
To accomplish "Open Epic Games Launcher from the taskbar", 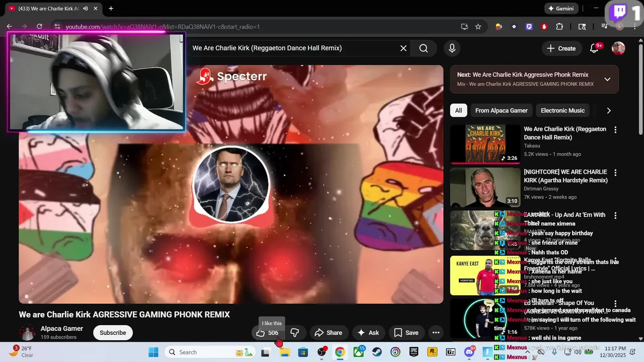I will point(414,352).
